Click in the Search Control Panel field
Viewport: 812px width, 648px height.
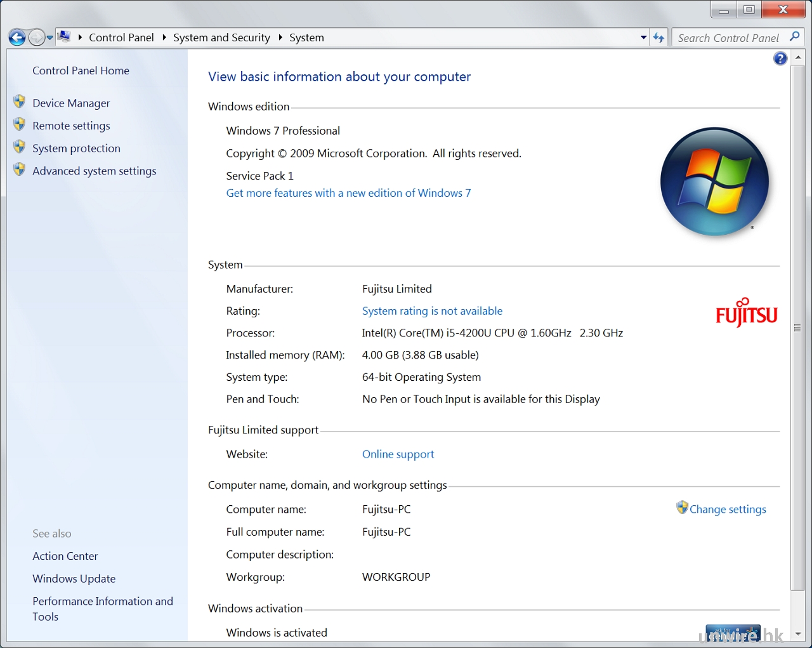point(728,38)
